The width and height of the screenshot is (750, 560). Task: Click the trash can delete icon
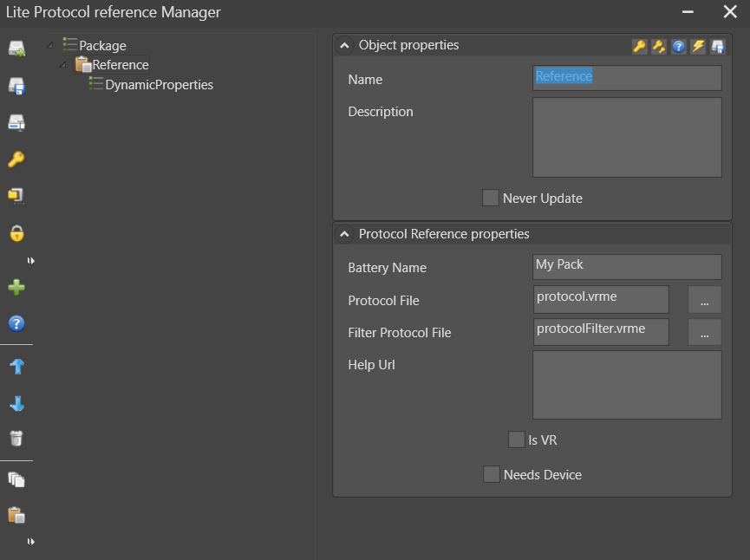pos(16,439)
